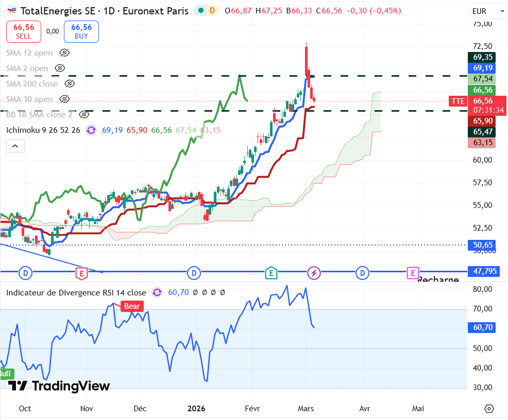508x420 pixels.
Task: Show the hidden SMA 12 open indicator
Action: coord(64,52)
